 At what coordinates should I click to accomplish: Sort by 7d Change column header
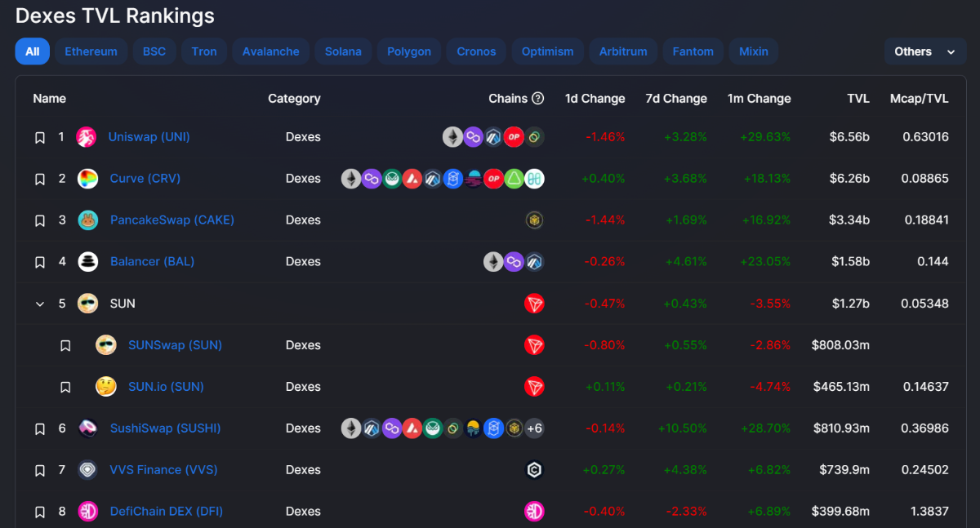[675, 99]
